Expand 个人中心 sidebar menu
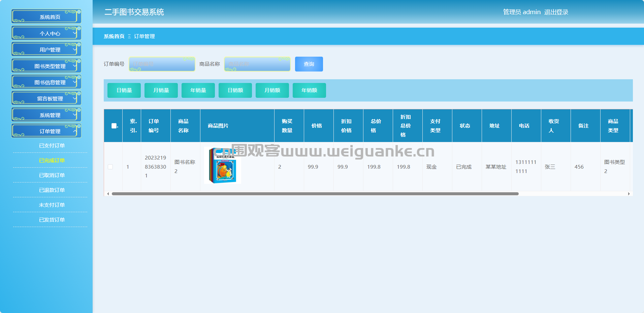Viewport: 644px width, 313px height. pos(46,33)
